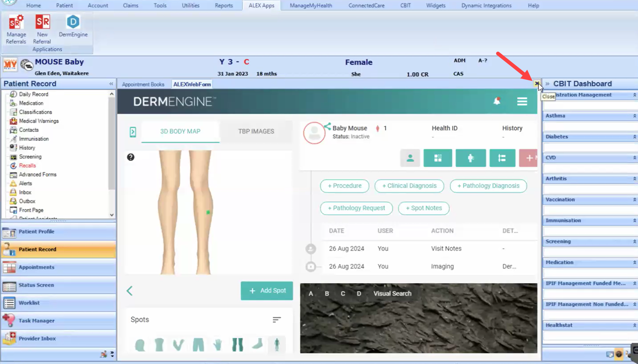The width and height of the screenshot is (638, 364).
Task: Click the Add Spot button
Action: 267,291
